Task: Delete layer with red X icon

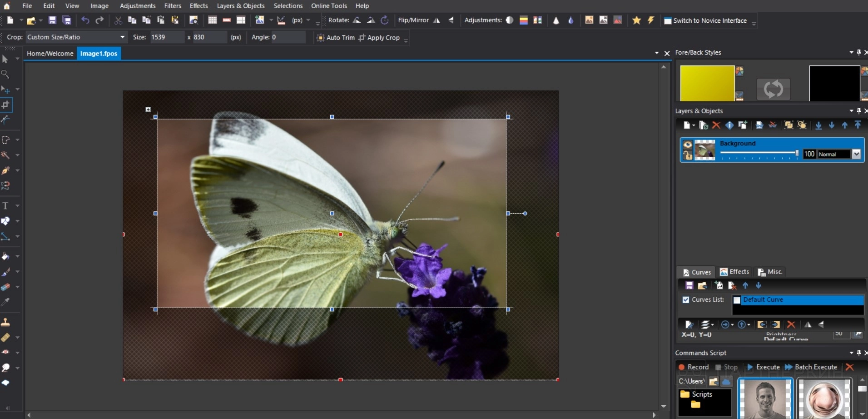Action: pyautogui.click(x=716, y=125)
